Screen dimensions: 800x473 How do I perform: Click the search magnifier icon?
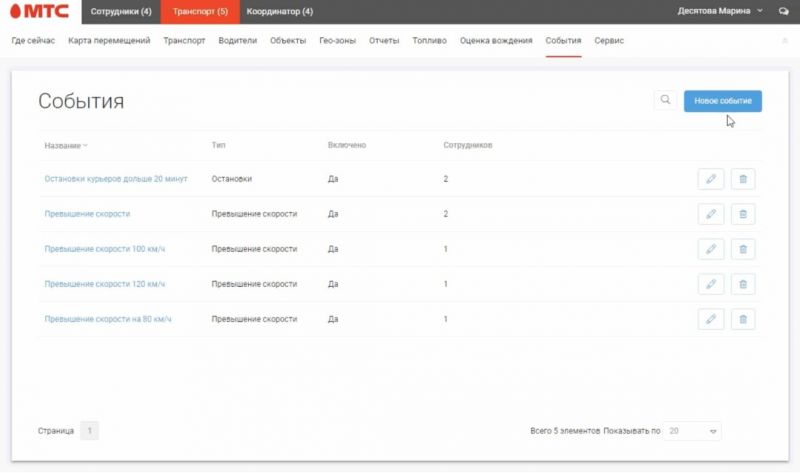tap(665, 100)
